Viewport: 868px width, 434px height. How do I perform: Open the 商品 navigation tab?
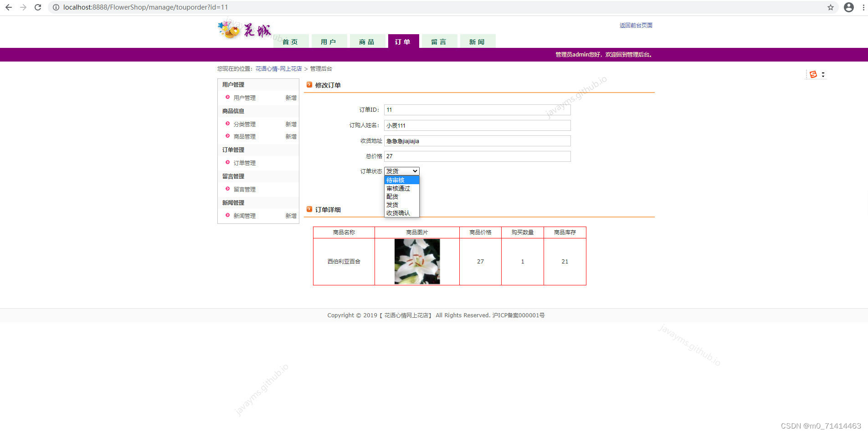point(367,41)
